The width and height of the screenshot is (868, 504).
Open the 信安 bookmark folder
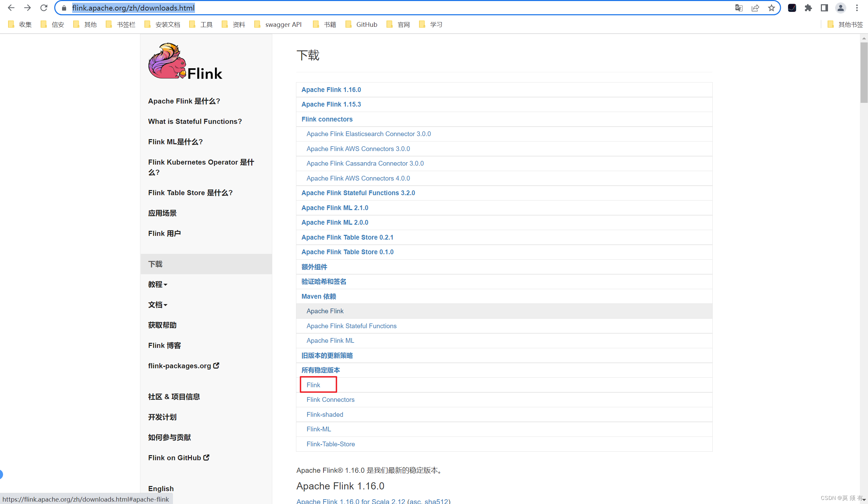click(53, 24)
